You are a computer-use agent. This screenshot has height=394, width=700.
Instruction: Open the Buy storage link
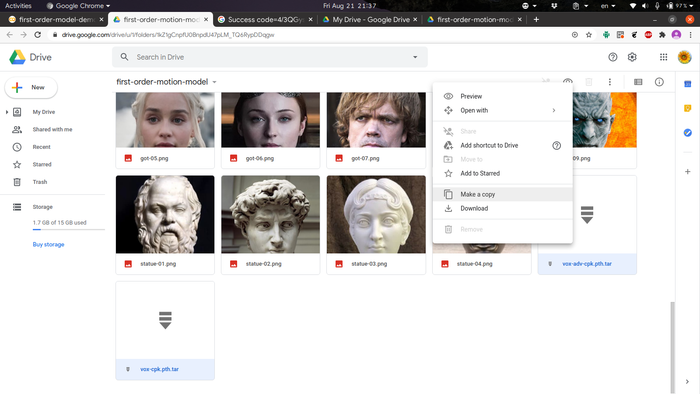click(x=48, y=245)
